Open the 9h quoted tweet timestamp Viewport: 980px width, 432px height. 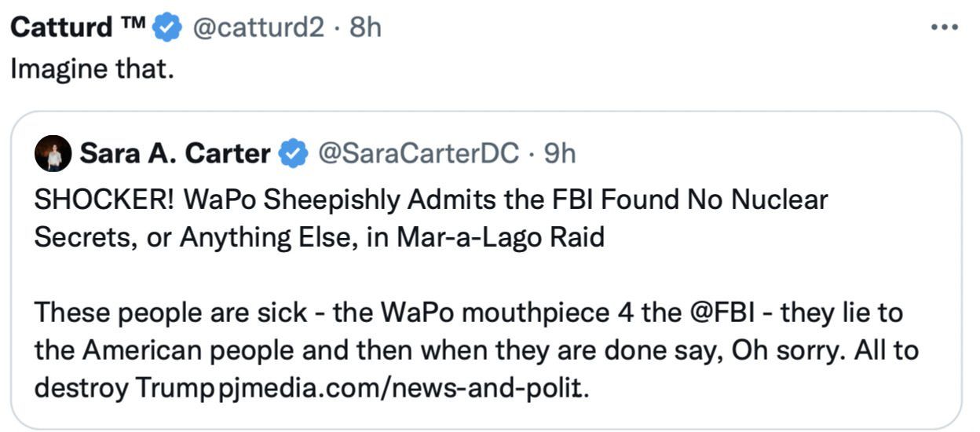(x=560, y=154)
